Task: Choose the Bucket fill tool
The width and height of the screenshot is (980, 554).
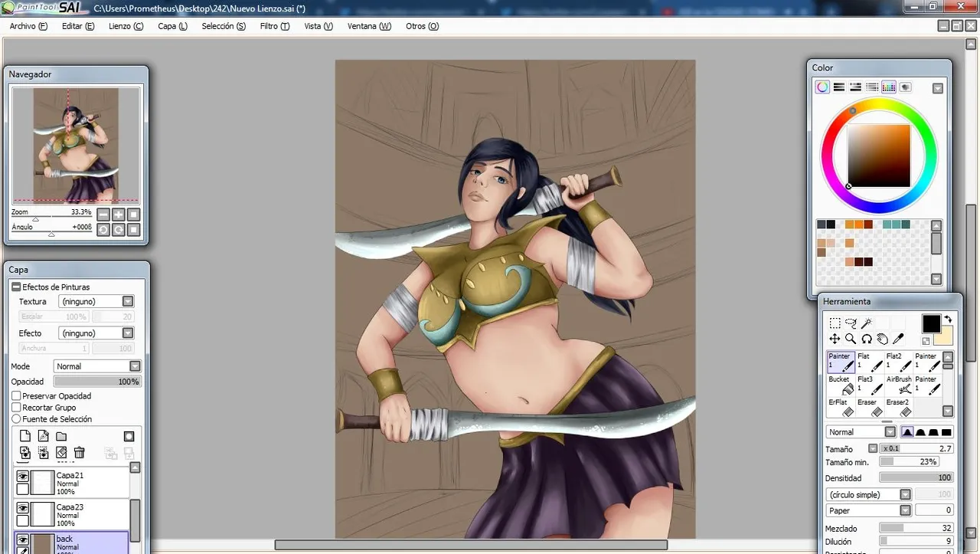Action: point(841,384)
